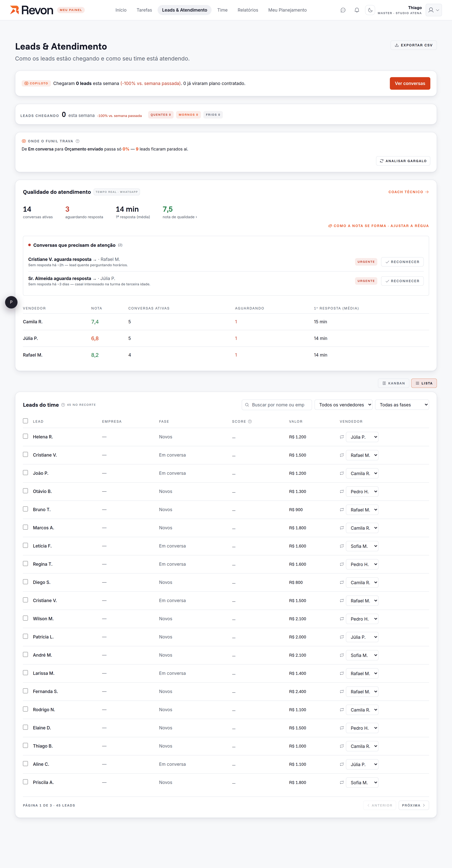Check the Diego S. lead checkbox

25,582
